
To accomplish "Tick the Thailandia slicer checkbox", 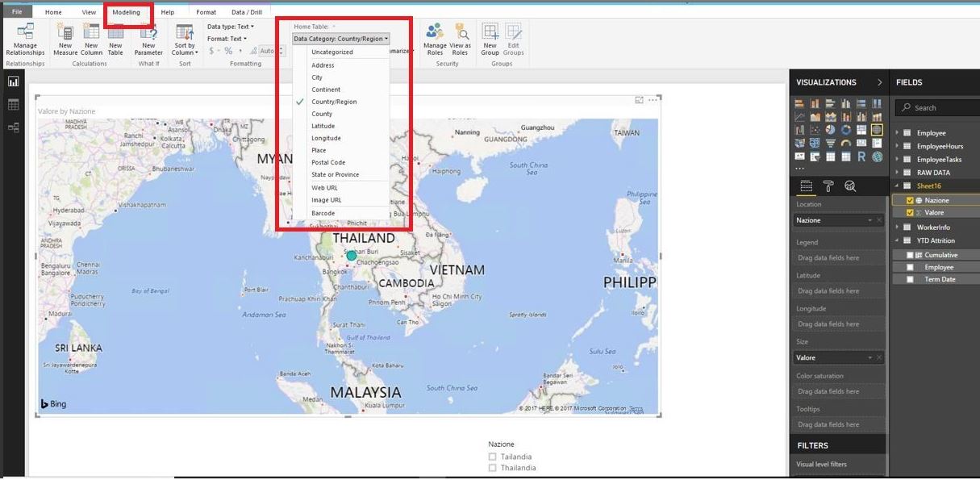I will pyautogui.click(x=493, y=468).
